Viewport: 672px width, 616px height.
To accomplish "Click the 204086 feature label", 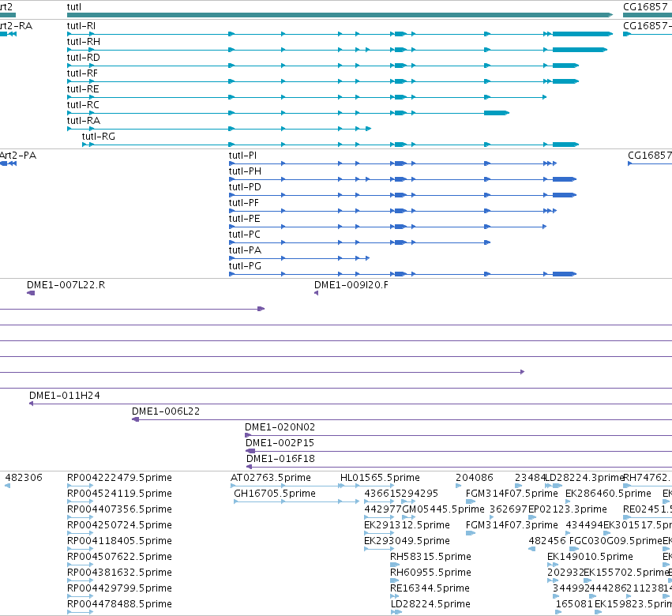I will coord(475,478).
